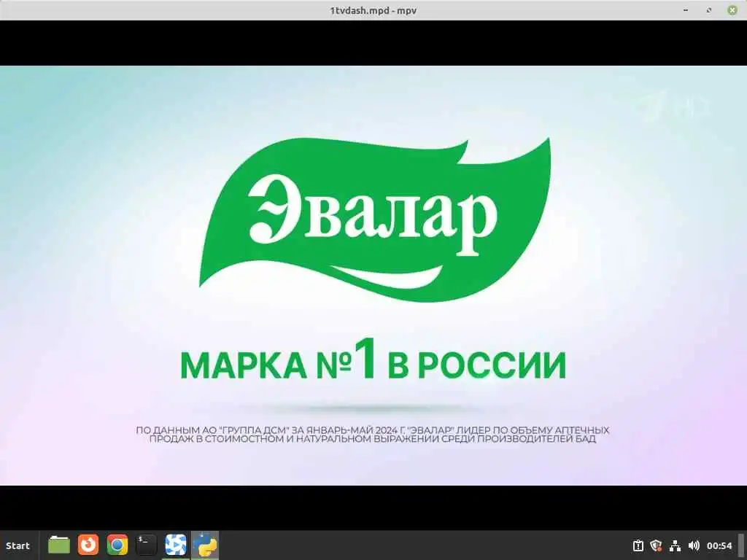Image resolution: width=747 pixels, height=560 pixels.
Task: Click the security shield tray icon
Action: tap(657, 545)
